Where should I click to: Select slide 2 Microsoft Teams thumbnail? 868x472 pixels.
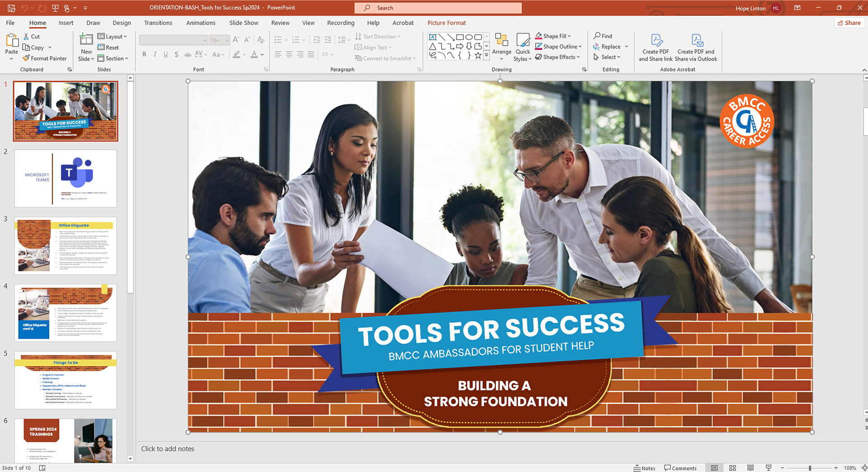point(66,179)
